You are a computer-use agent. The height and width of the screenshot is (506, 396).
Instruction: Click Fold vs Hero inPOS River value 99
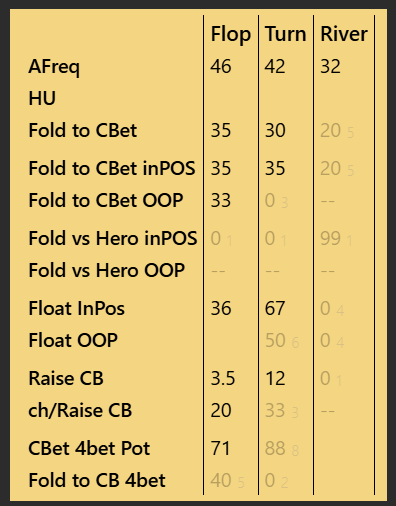point(330,238)
